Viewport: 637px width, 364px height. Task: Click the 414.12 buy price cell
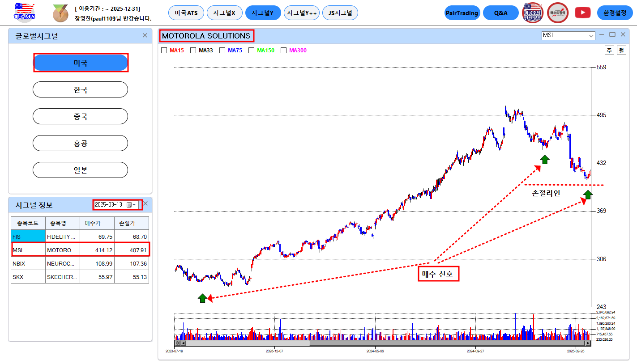(x=97, y=250)
